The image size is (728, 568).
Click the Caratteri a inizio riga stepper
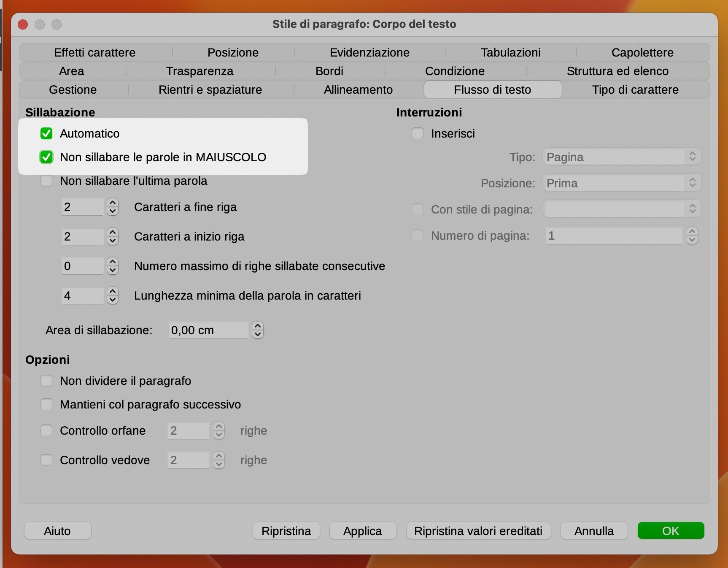pos(113,236)
